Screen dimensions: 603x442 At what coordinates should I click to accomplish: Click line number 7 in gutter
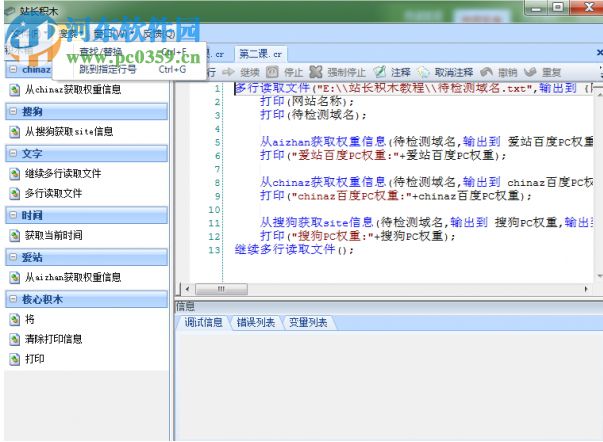tap(217, 169)
